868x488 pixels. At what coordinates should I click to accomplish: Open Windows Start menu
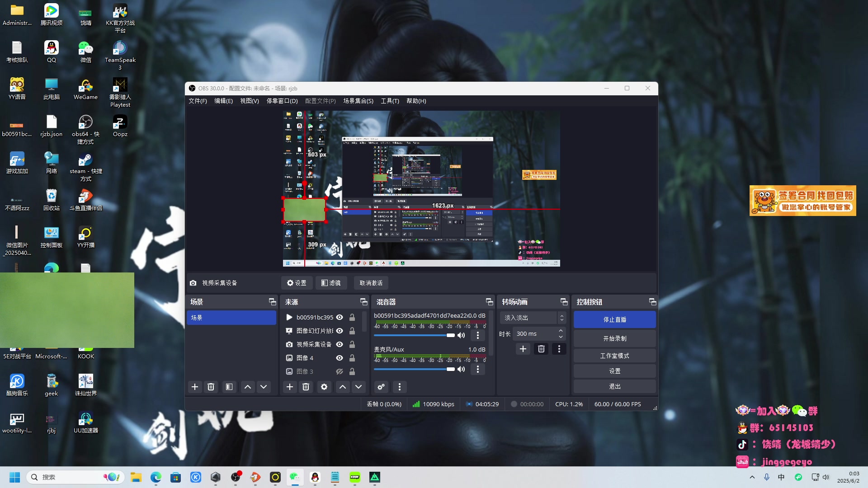coord(15,477)
